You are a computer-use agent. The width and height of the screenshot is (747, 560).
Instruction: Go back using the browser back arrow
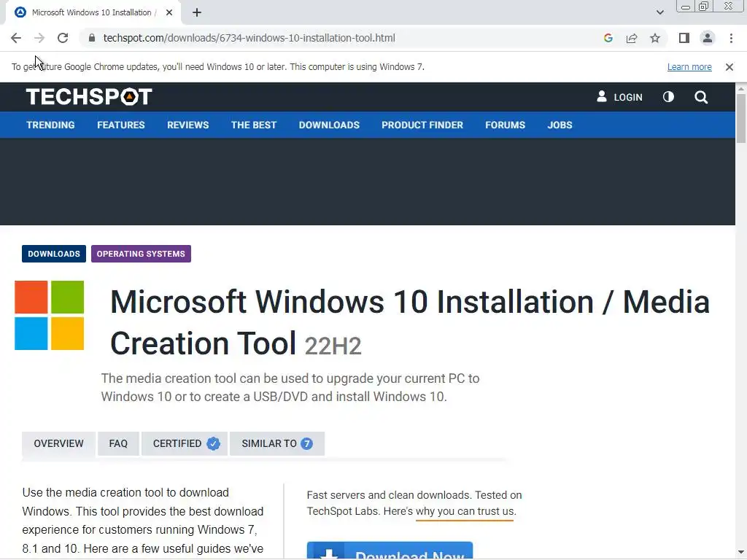[x=16, y=38]
